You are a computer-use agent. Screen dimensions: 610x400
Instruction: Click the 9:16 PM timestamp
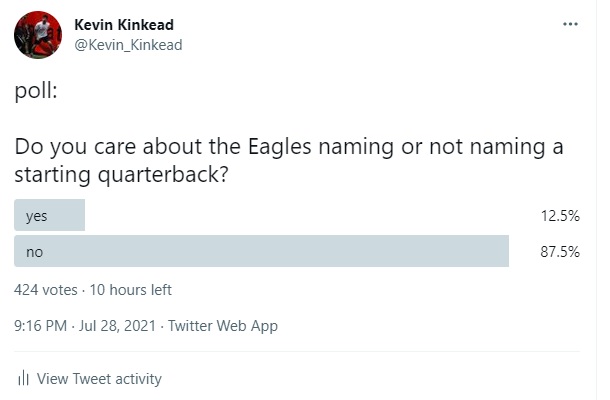point(40,326)
